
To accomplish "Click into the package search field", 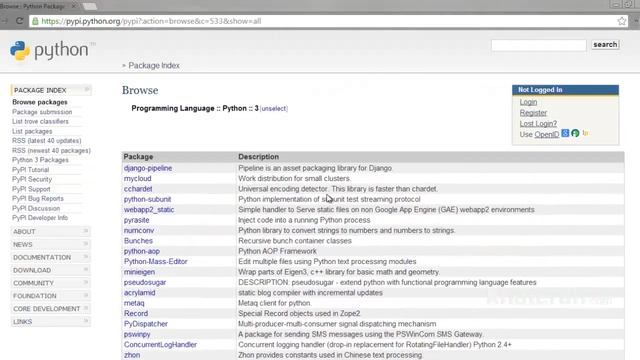I will [539, 45].
